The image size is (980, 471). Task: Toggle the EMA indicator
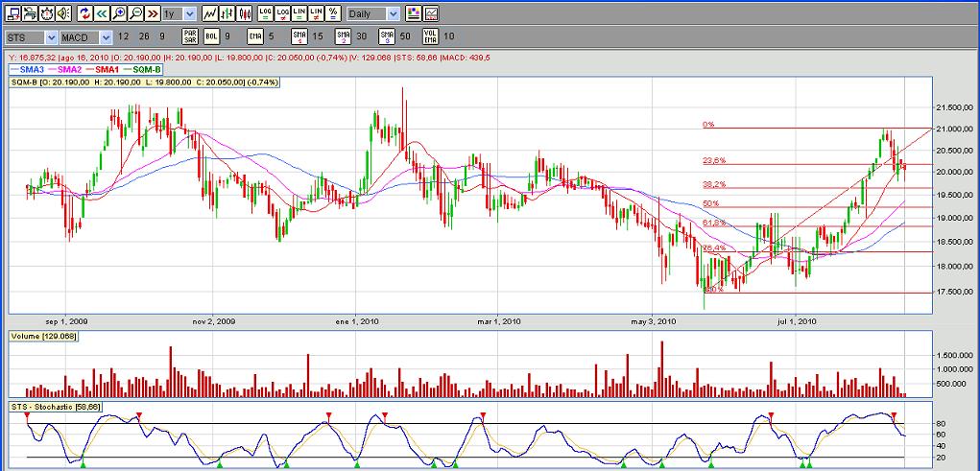[255, 36]
